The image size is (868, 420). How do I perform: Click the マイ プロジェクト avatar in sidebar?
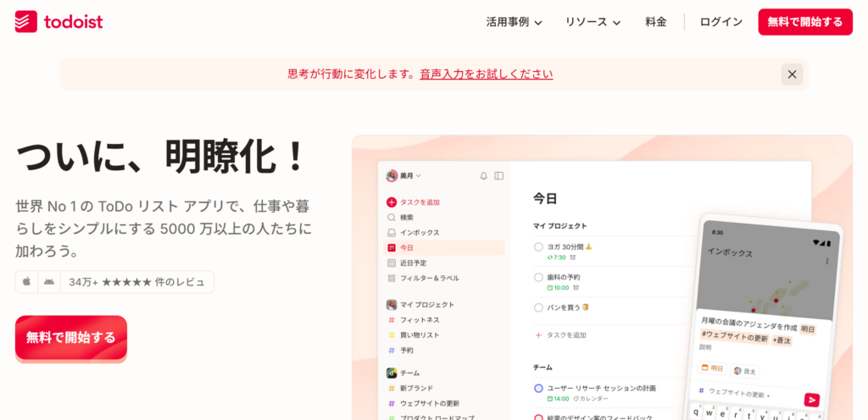click(392, 305)
